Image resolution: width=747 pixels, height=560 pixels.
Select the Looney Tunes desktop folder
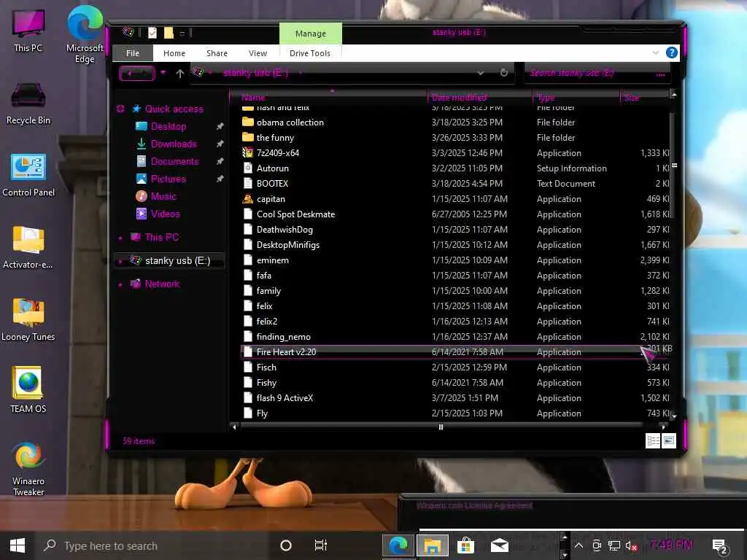28,320
